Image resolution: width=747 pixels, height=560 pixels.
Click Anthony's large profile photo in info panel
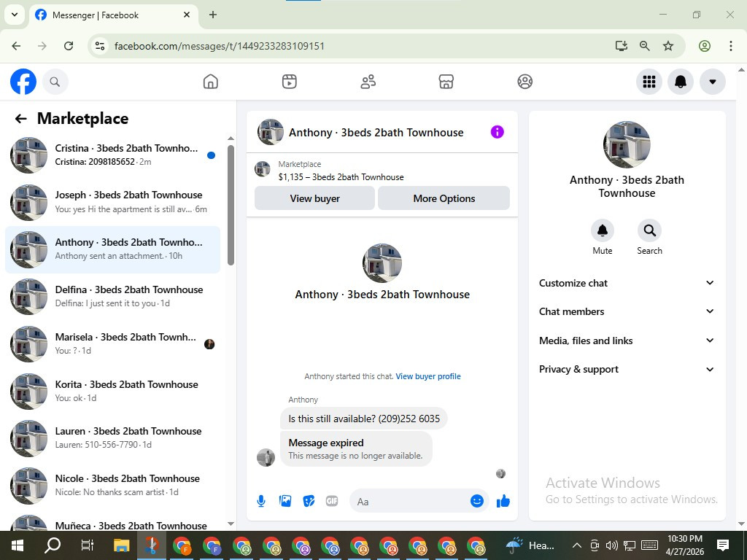coord(627,144)
